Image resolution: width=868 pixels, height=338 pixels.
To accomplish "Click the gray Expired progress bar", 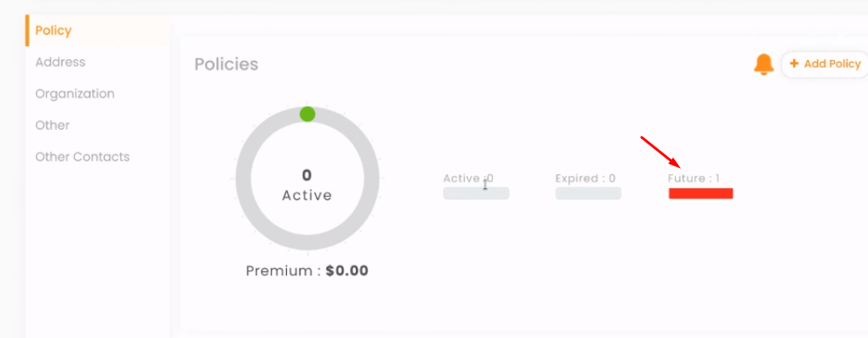I will pos(588,193).
